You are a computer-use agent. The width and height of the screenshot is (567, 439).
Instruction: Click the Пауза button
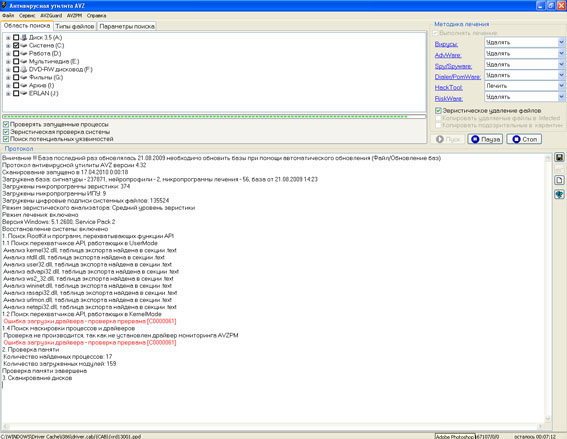click(x=485, y=139)
